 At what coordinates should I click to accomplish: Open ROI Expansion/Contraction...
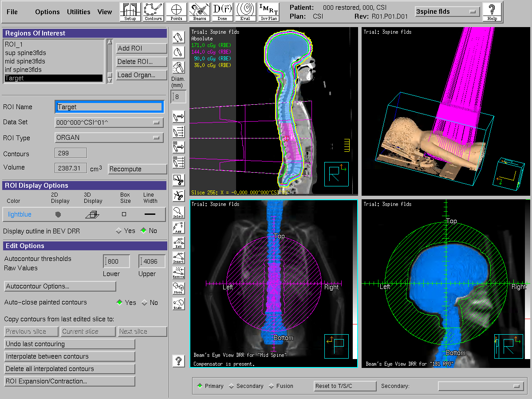pos(70,381)
